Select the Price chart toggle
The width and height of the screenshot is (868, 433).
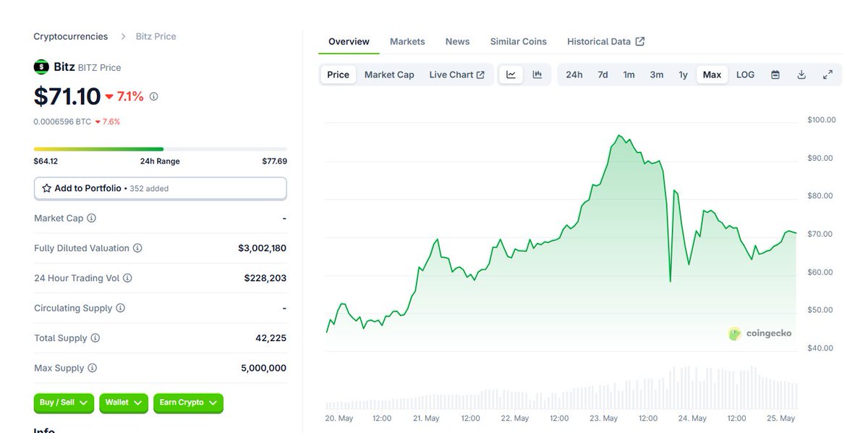coord(338,75)
